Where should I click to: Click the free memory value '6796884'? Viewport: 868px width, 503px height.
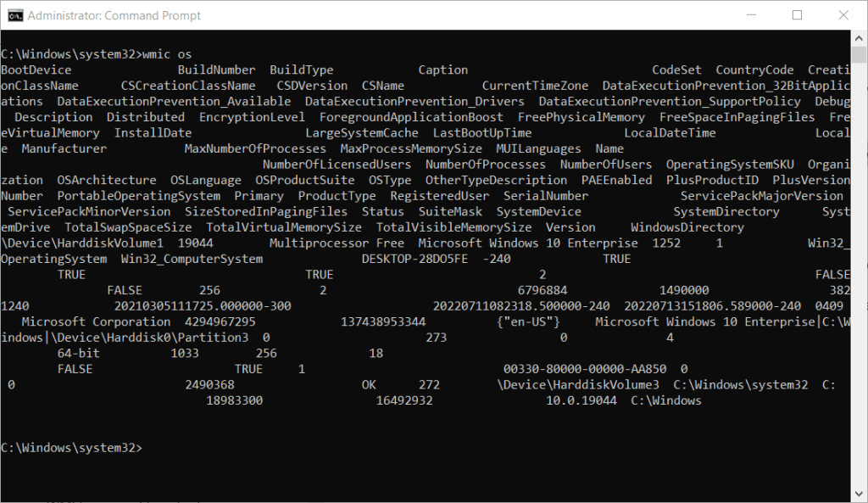(542, 291)
